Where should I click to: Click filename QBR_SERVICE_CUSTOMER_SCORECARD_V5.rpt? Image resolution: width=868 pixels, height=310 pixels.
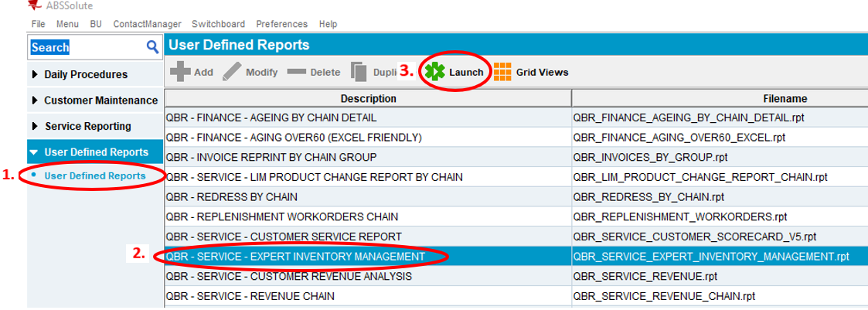point(695,237)
